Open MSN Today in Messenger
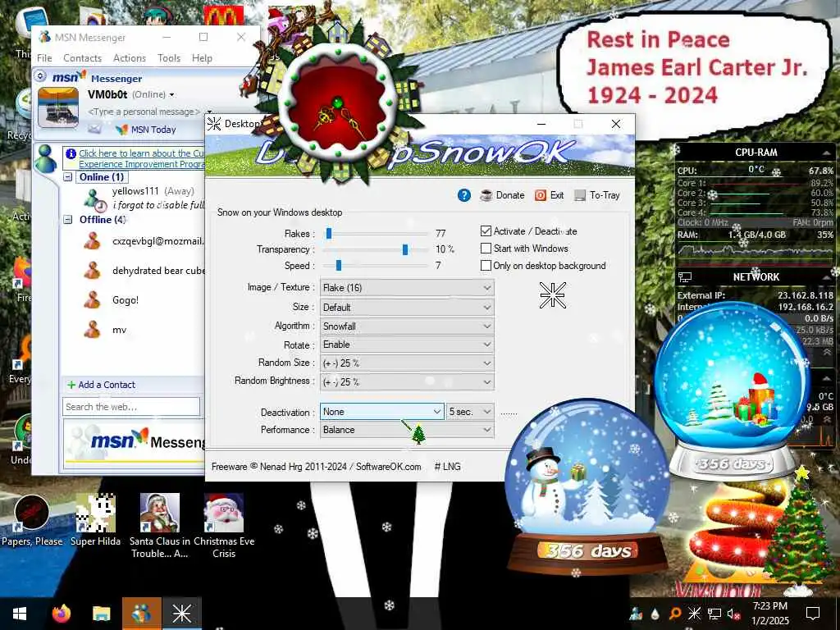Viewport: 840px width, 630px height. pyautogui.click(x=146, y=130)
